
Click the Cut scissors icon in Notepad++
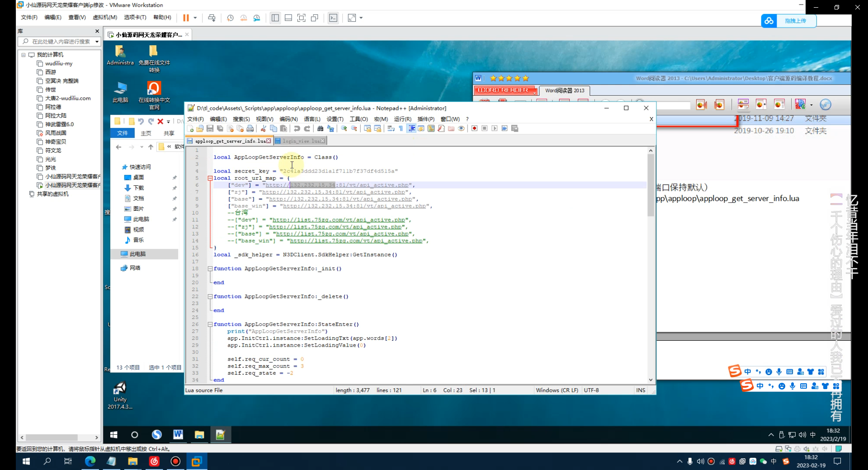[x=263, y=129]
